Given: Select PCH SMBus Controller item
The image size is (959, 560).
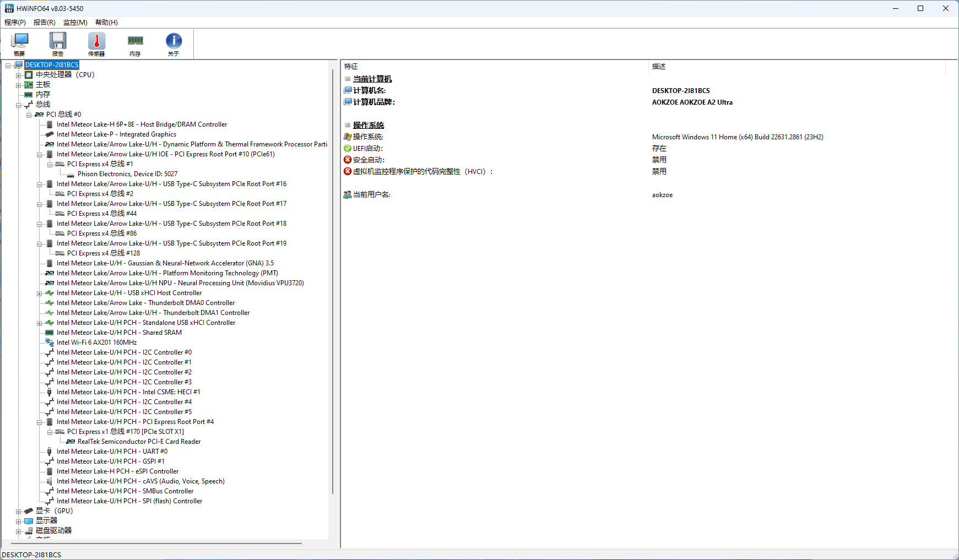Looking at the screenshot, I should [x=125, y=491].
